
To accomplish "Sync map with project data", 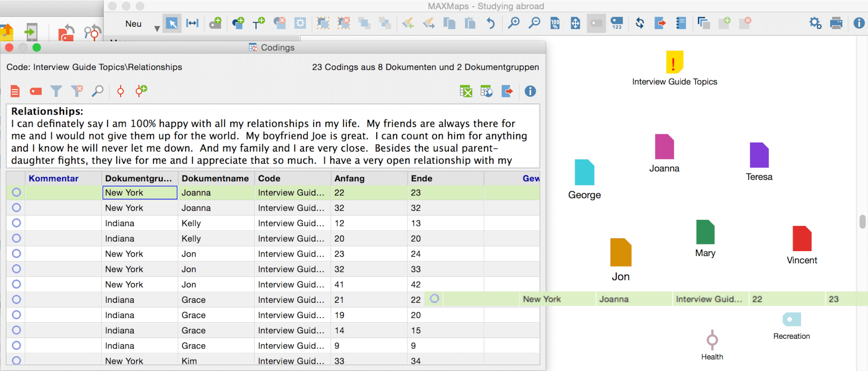I will 640,23.
